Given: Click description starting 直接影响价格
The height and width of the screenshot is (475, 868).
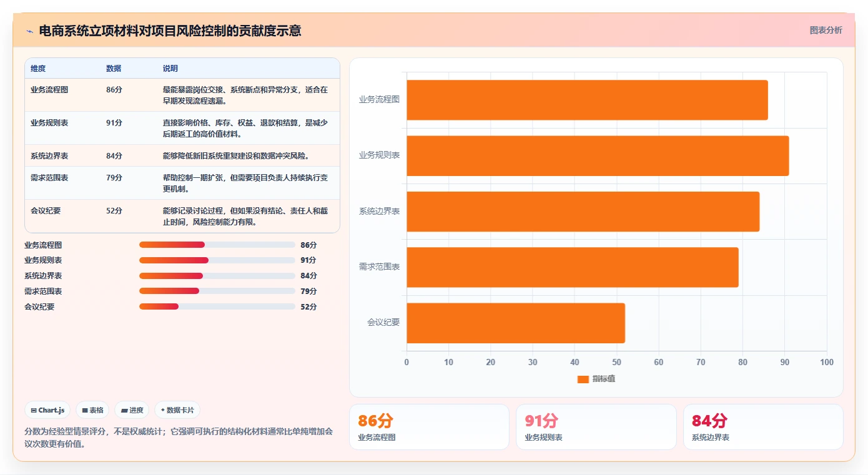Looking at the screenshot, I should [x=245, y=129].
